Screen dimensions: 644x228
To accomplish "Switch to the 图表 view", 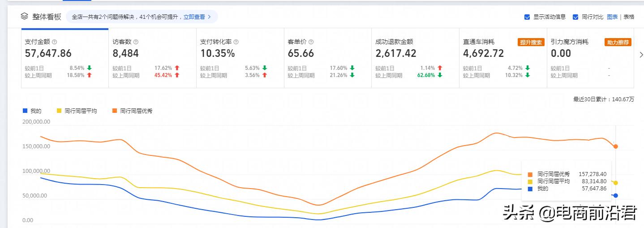I will pos(612,17).
